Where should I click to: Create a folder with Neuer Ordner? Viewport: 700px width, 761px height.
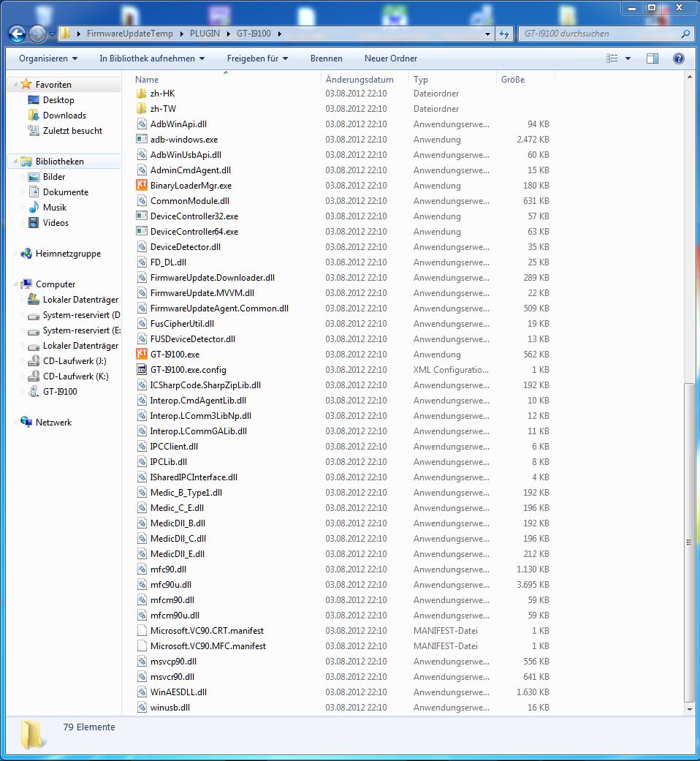coord(390,58)
